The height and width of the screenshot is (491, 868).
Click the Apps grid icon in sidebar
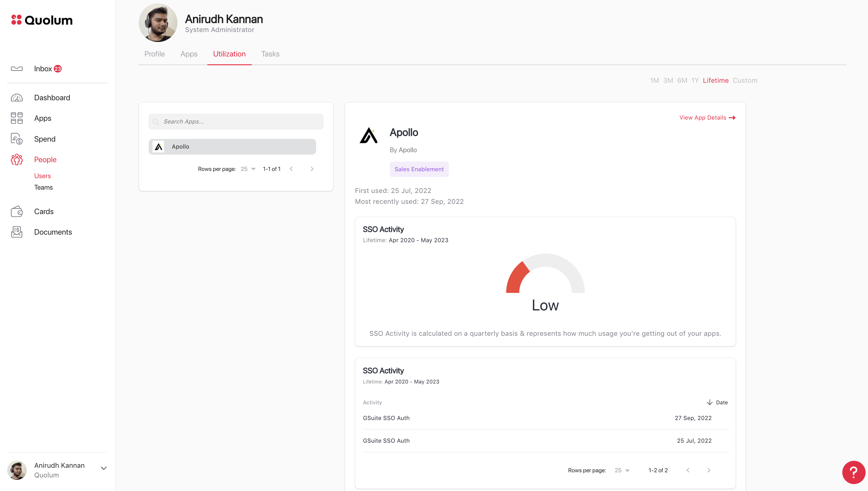17,118
